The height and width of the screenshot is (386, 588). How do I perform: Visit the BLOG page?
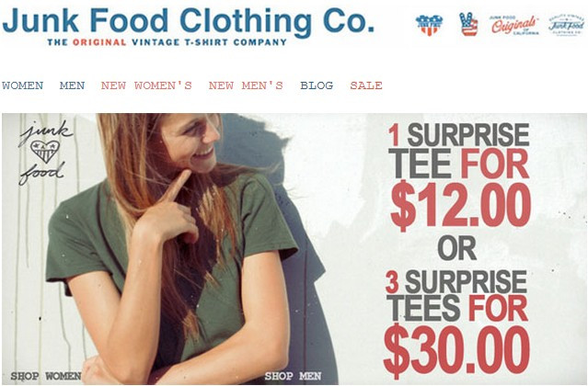[317, 85]
